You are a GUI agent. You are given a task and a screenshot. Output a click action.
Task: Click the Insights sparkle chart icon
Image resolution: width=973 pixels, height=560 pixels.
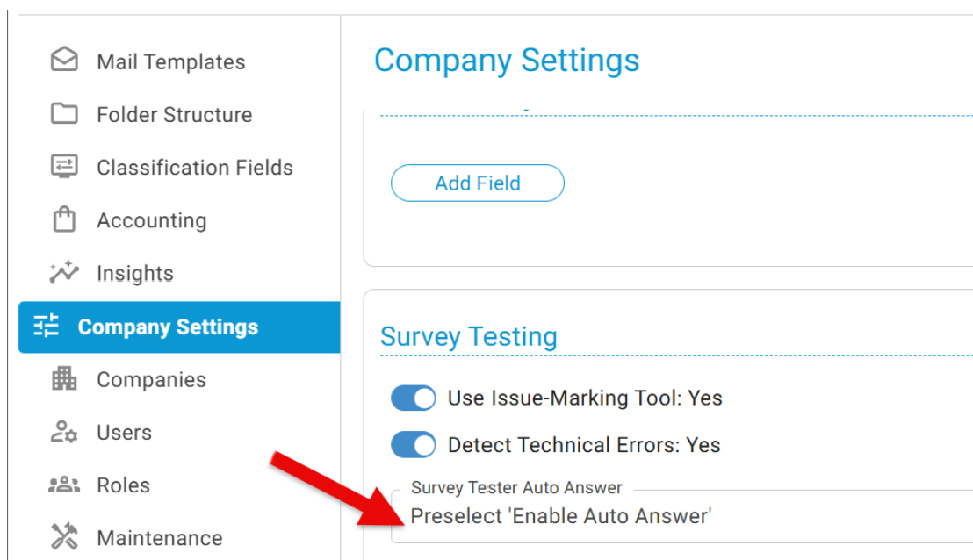64,273
